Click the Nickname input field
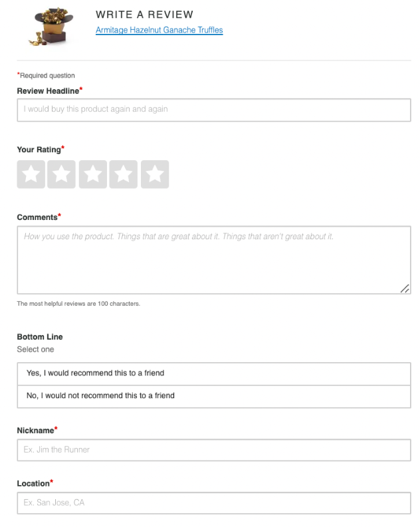Viewport: 420px width, 527px height. click(x=214, y=450)
